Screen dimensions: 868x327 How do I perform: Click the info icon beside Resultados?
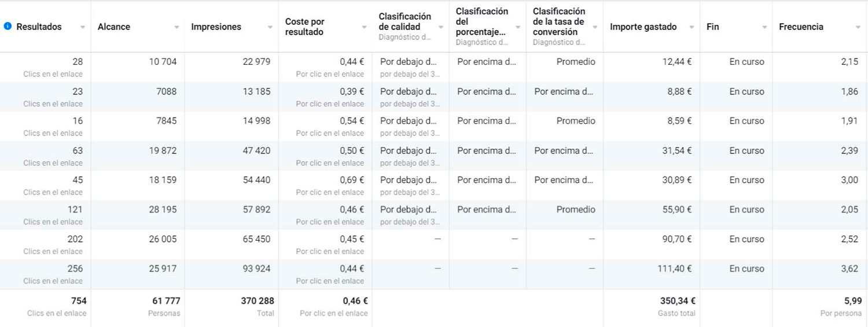tap(8, 27)
